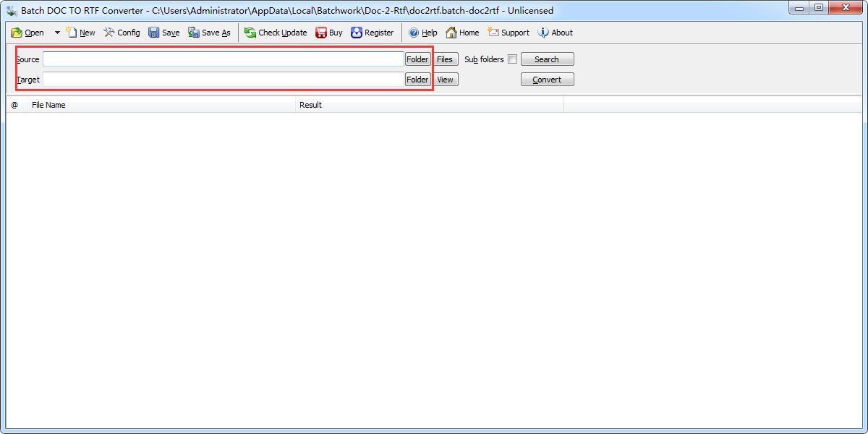Show the About information
Image resolution: width=868 pixels, height=434 pixels.
(556, 33)
